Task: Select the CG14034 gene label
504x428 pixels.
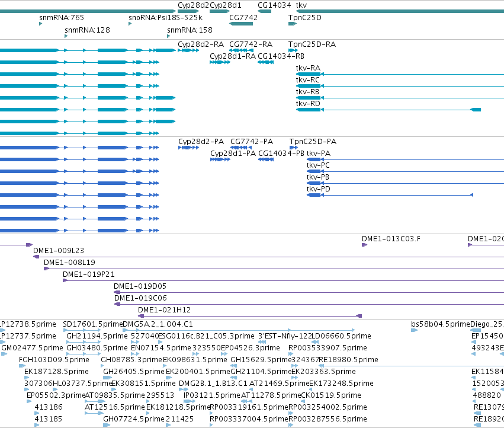Action: coord(274,5)
